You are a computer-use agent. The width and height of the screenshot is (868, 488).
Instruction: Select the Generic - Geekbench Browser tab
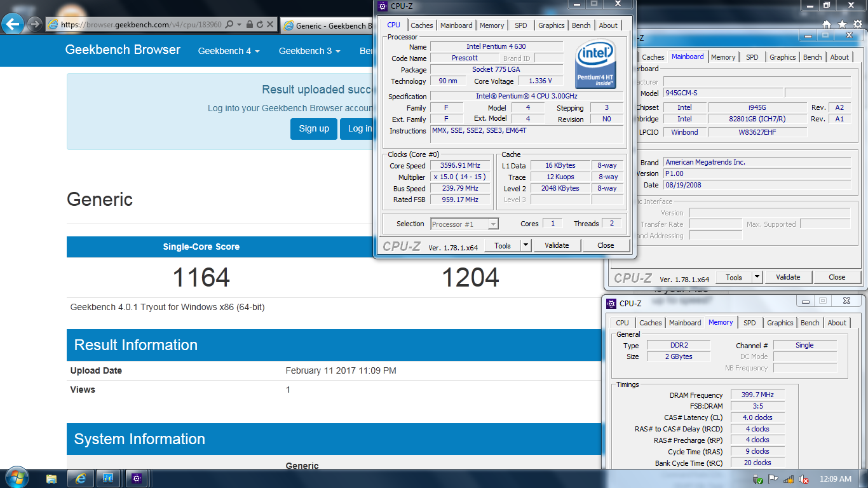[x=327, y=25]
